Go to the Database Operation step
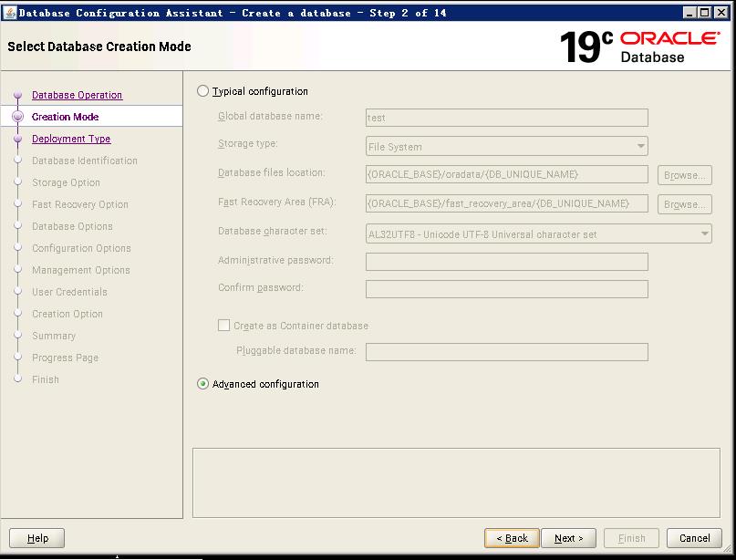Image resolution: width=736 pixels, height=560 pixels. [77, 95]
